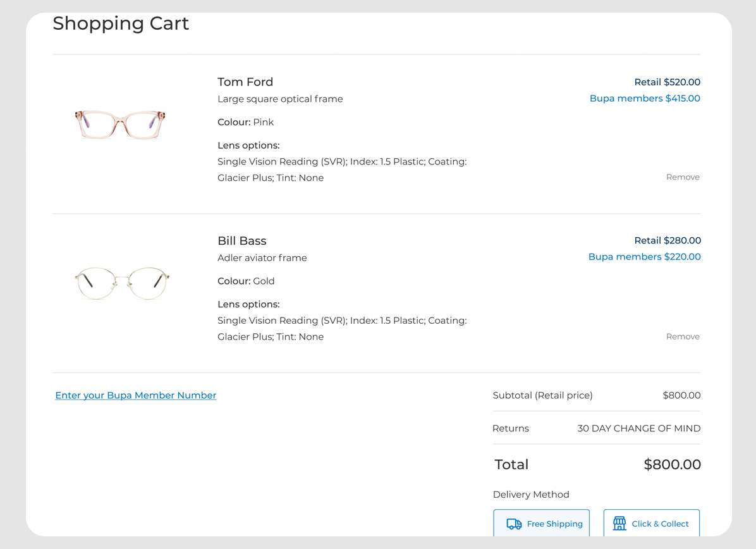Click the Retail $280.00 price
The image size is (756, 549).
[x=668, y=240]
